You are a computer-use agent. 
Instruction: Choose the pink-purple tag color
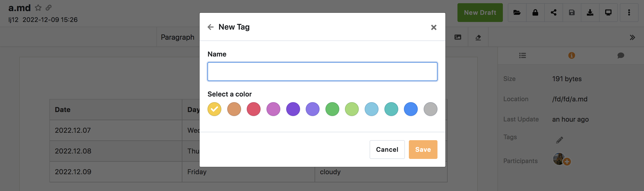[273, 109]
